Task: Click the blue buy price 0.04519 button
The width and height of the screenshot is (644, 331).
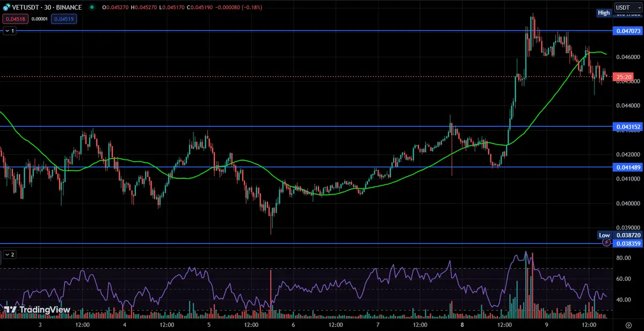Action: 64,19
